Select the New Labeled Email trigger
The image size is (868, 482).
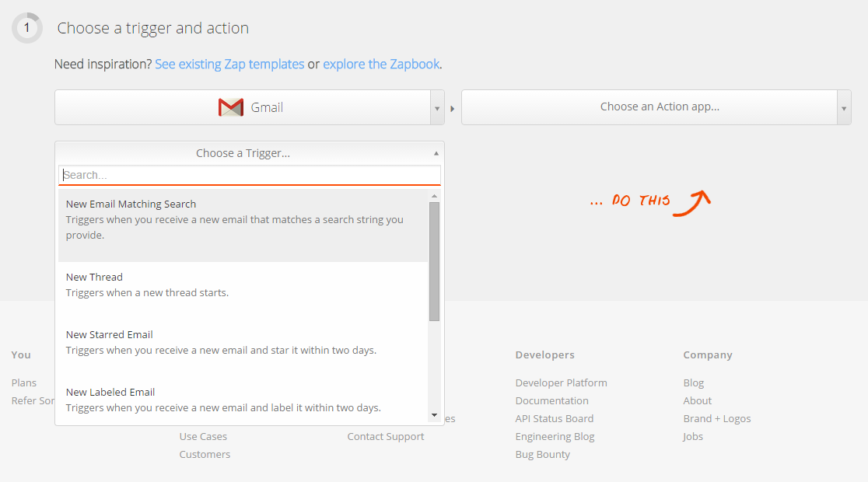(x=243, y=401)
